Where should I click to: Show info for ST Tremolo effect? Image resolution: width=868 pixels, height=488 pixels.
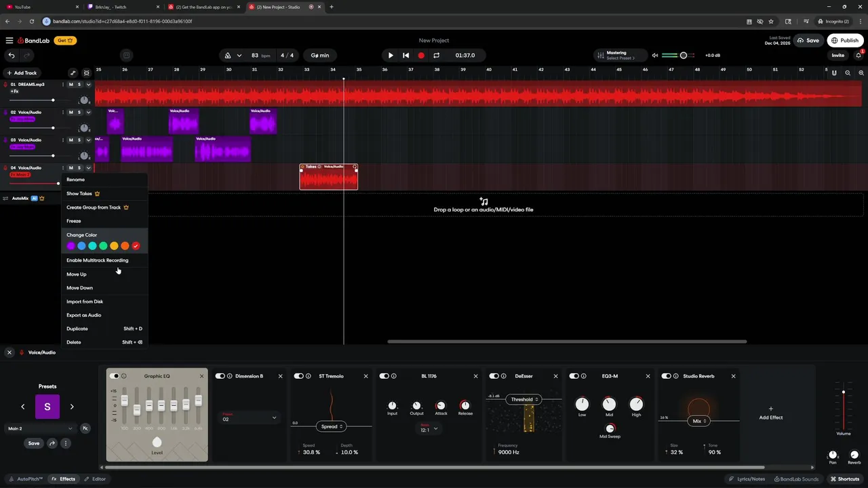click(x=309, y=376)
